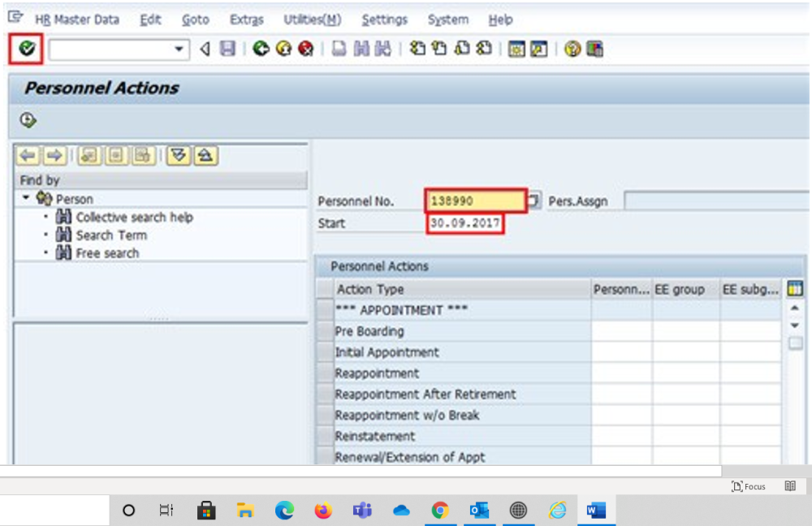Click the Generate Shortcut icon
Image resolution: width=812 pixels, height=526 pixels.
[538, 49]
